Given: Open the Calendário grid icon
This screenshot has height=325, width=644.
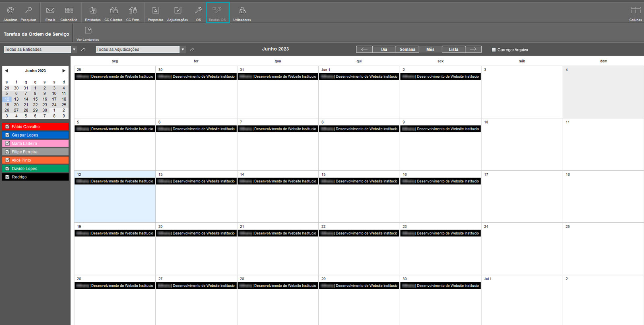Looking at the screenshot, I should [69, 11].
